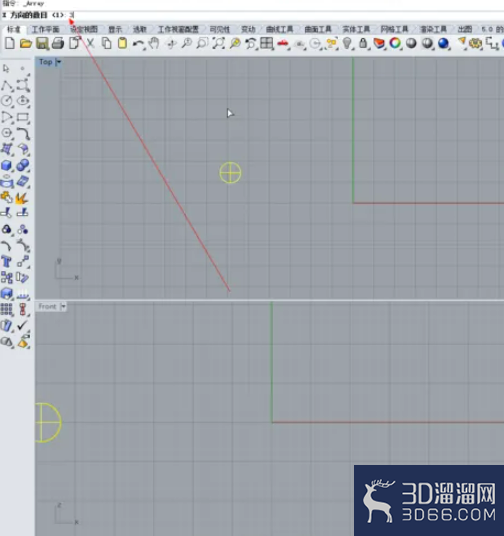Select the Rectangle tool in the sidebar
This screenshot has height=536, width=504.
point(23,117)
